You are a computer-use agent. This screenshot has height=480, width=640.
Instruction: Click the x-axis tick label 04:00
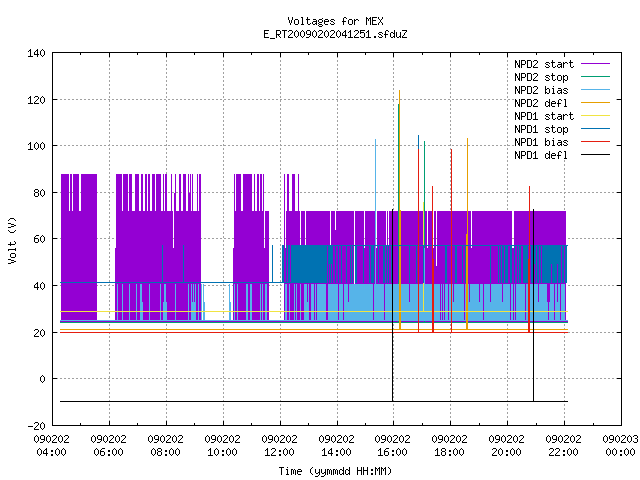click(51, 452)
